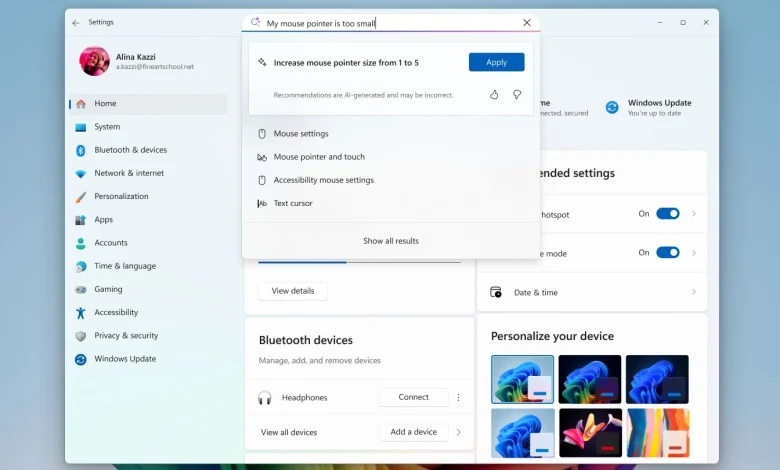
Task: Click the Network wifi icon in the sidebar
Action: pyautogui.click(x=81, y=174)
